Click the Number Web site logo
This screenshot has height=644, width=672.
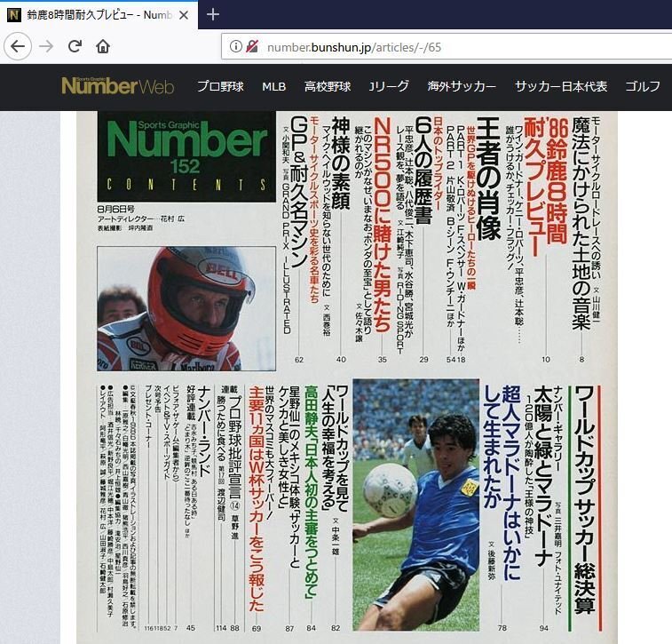coord(118,86)
